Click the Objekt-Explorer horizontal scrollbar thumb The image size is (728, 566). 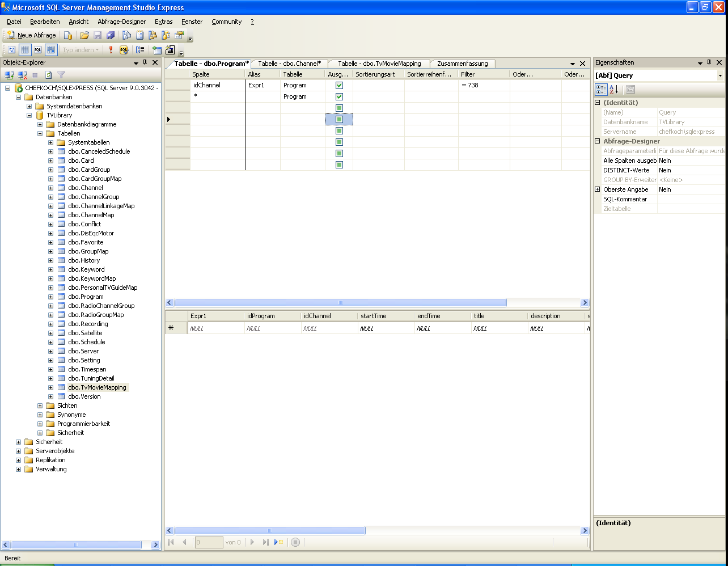[x=76, y=545]
